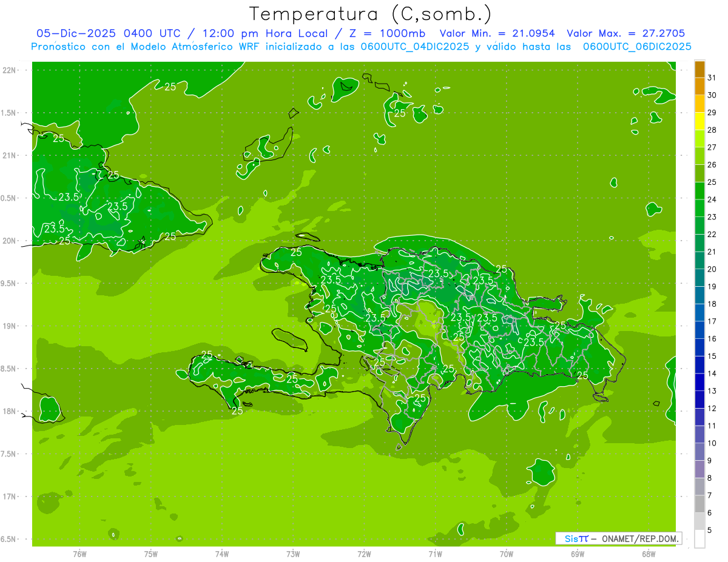Click the "6.5N" latitude axis label
This screenshot has height=562, width=728.
point(9,540)
